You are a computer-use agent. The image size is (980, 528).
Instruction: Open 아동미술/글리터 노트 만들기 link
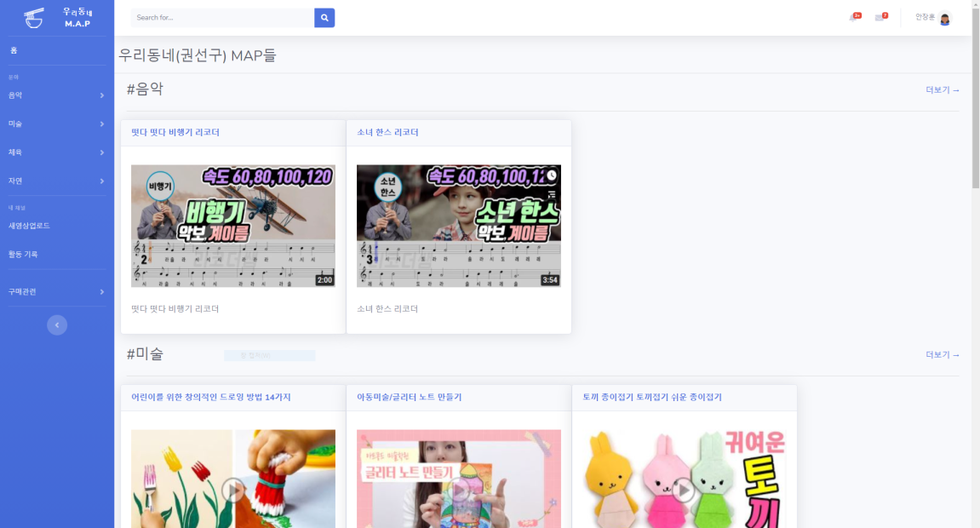[x=409, y=398]
